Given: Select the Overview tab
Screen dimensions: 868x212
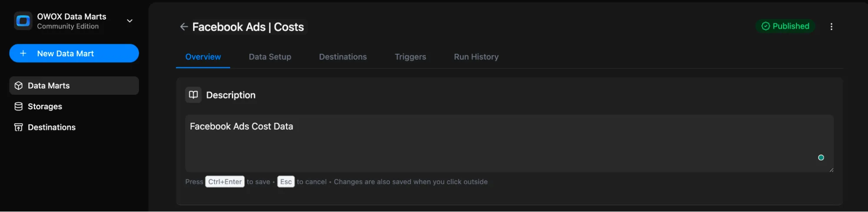Looking at the screenshot, I should pos(203,57).
